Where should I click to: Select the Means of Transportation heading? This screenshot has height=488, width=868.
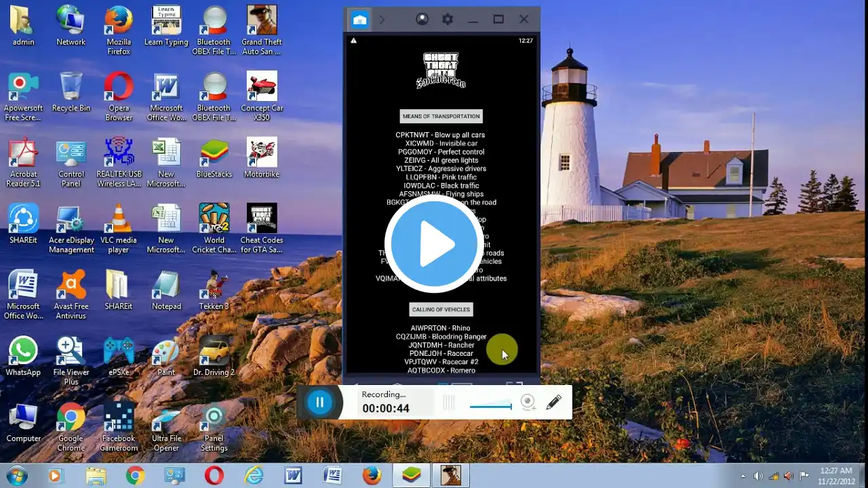[x=441, y=116]
